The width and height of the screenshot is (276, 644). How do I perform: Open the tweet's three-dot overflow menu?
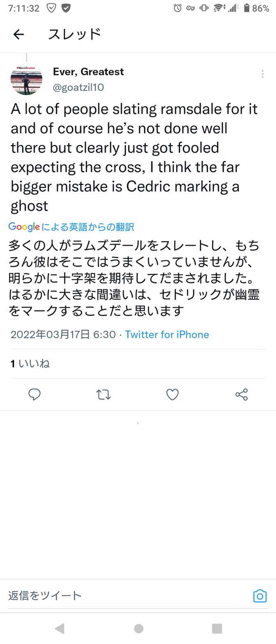262,74
